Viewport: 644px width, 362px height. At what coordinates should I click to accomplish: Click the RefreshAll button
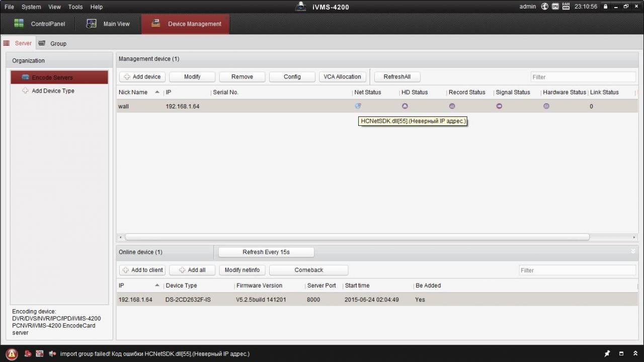point(397,77)
